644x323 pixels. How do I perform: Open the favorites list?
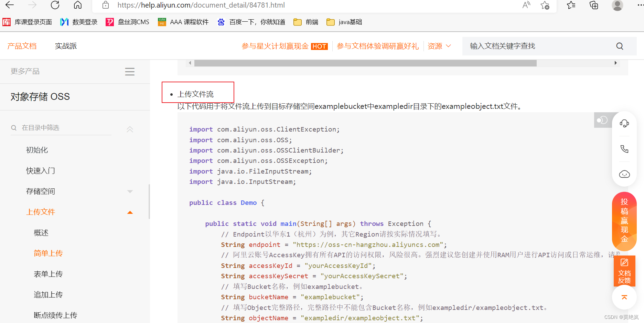pyautogui.click(x=571, y=5)
